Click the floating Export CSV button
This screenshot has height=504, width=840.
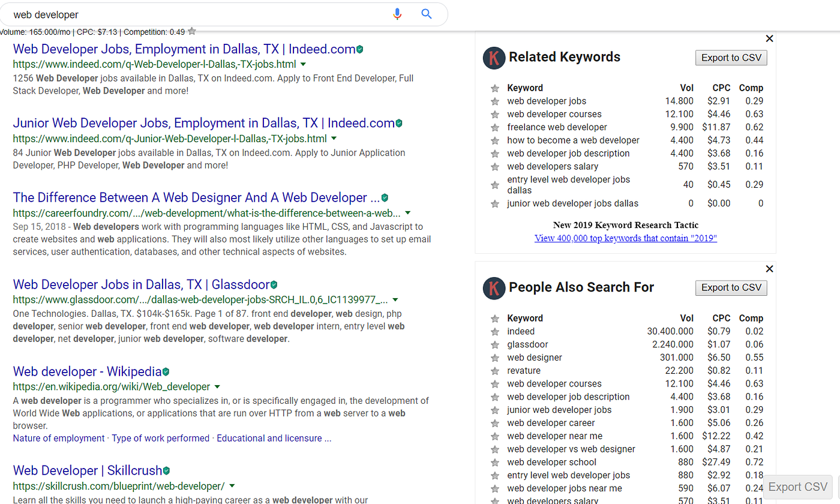[x=798, y=487]
